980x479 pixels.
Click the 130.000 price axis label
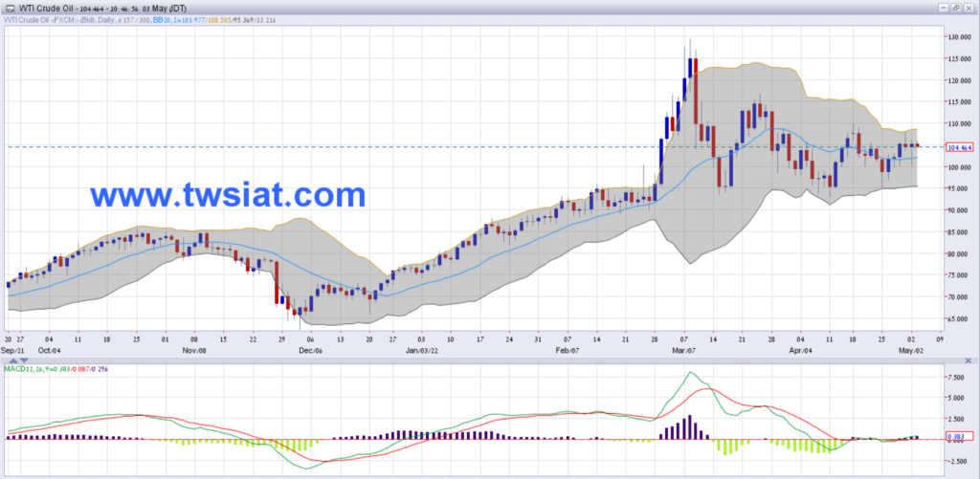(x=960, y=37)
